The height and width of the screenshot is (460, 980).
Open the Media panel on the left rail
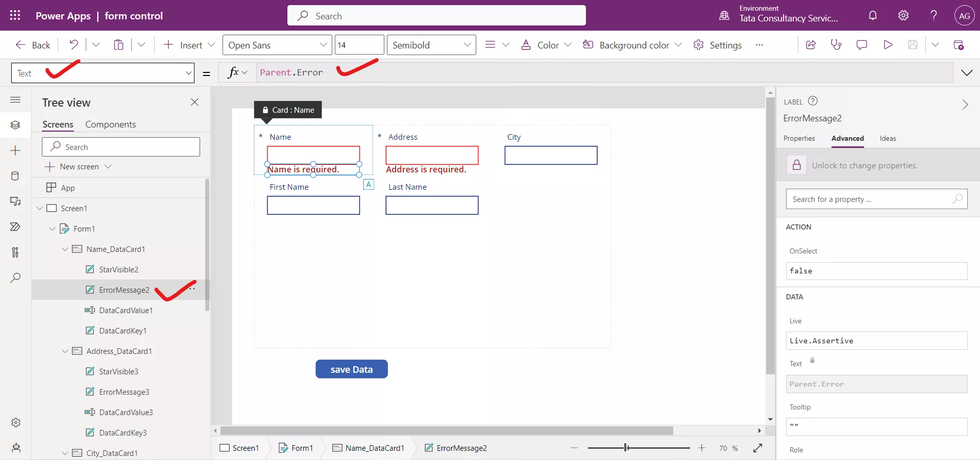tap(15, 201)
